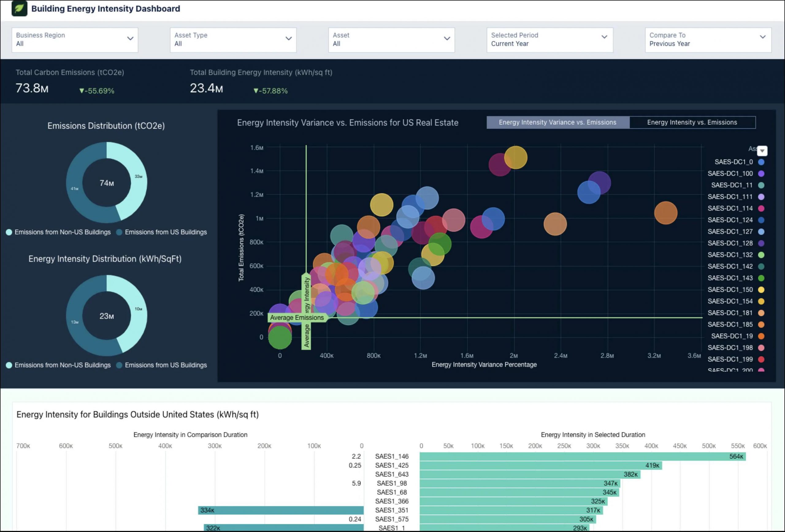This screenshot has height=532, width=785.
Task: Switch to Energy Intensity vs. Emissions tab
Action: tap(692, 122)
